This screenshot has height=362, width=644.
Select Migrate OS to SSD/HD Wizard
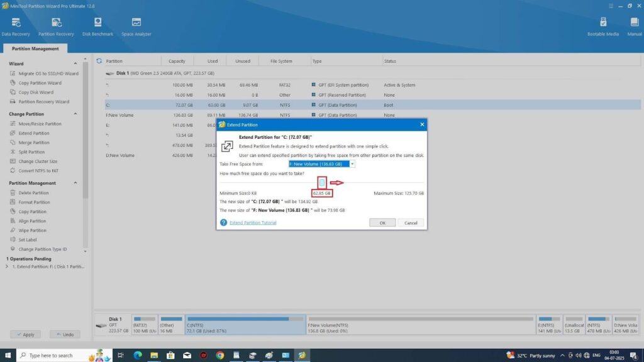point(48,74)
